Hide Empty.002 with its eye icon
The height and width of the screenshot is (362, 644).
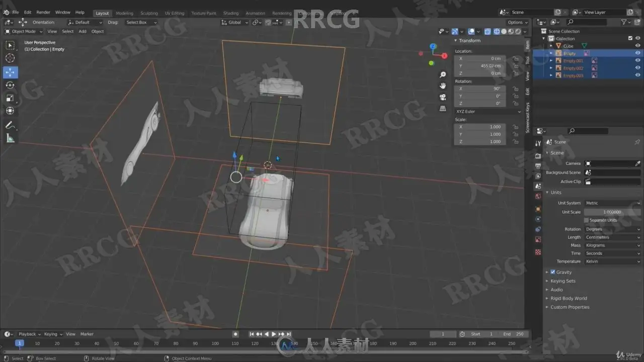click(637, 68)
